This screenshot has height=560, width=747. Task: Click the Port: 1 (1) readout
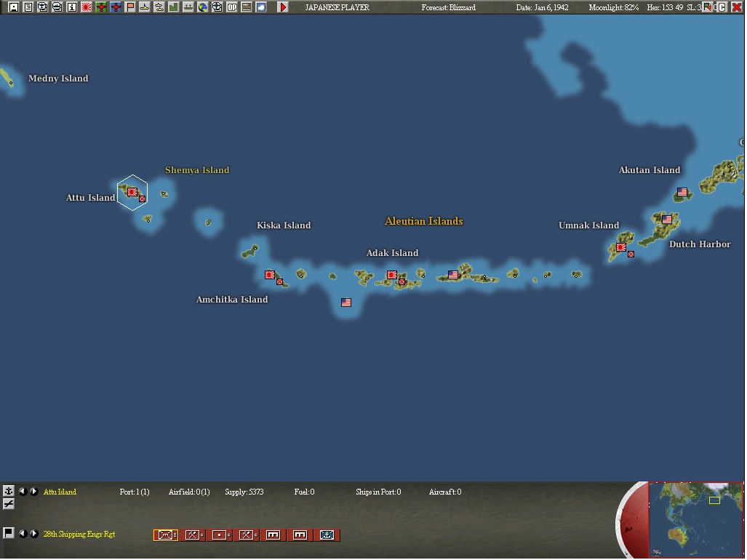point(135,492)
